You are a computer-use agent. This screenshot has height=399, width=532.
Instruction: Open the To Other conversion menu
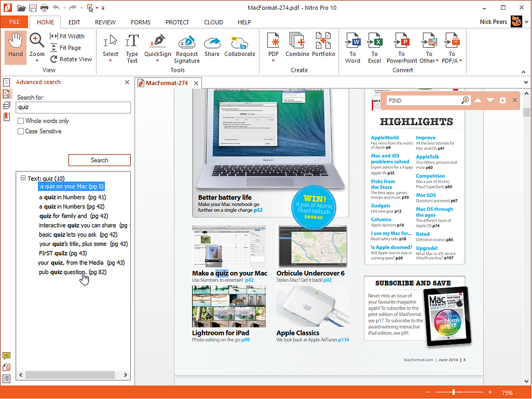click(429, 48)
